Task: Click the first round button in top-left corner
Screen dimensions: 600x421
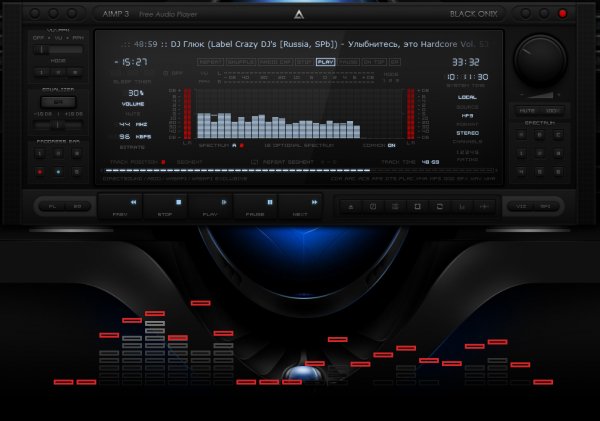Action: click(x=35, y=14)
